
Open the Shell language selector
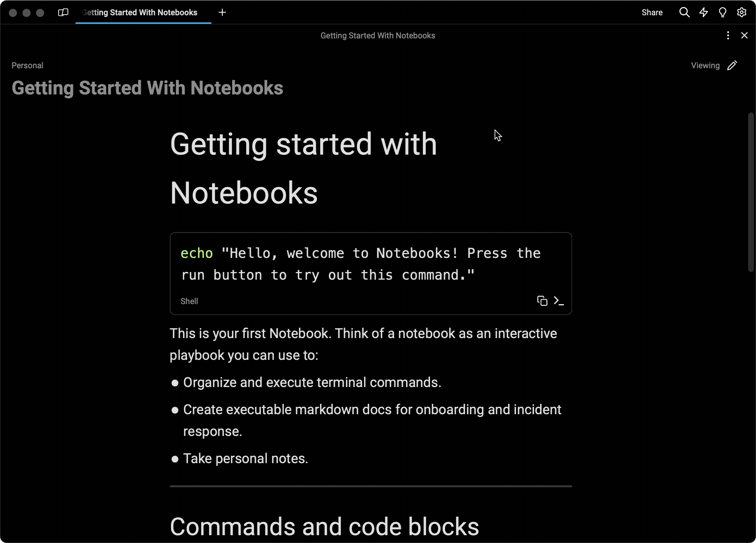pyautogui.click(x=189, y=301)
